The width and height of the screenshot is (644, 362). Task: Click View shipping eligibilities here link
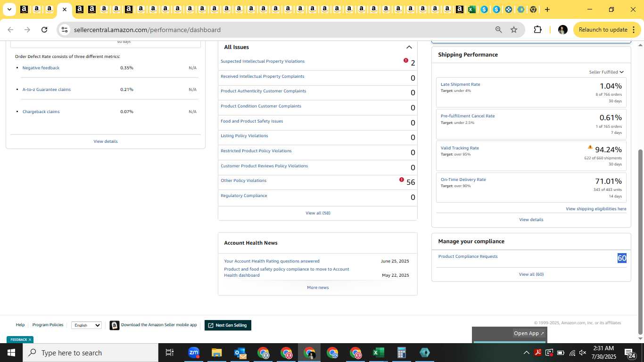[596, 209]
